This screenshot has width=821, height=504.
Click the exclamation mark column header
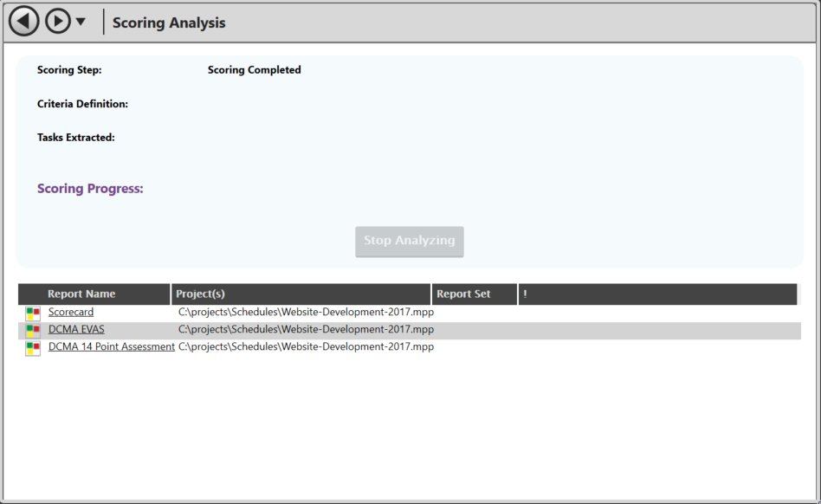tap(525, 294)
